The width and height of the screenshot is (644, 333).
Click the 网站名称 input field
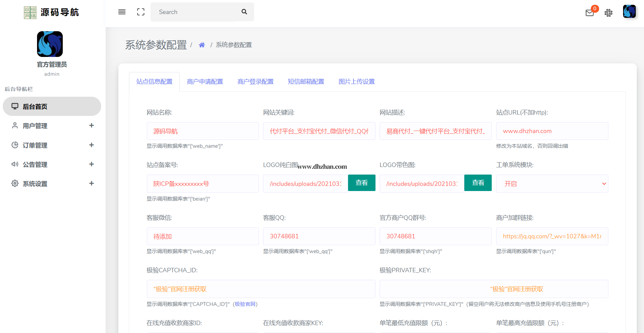pyautogui.click(x=203, y=131)
